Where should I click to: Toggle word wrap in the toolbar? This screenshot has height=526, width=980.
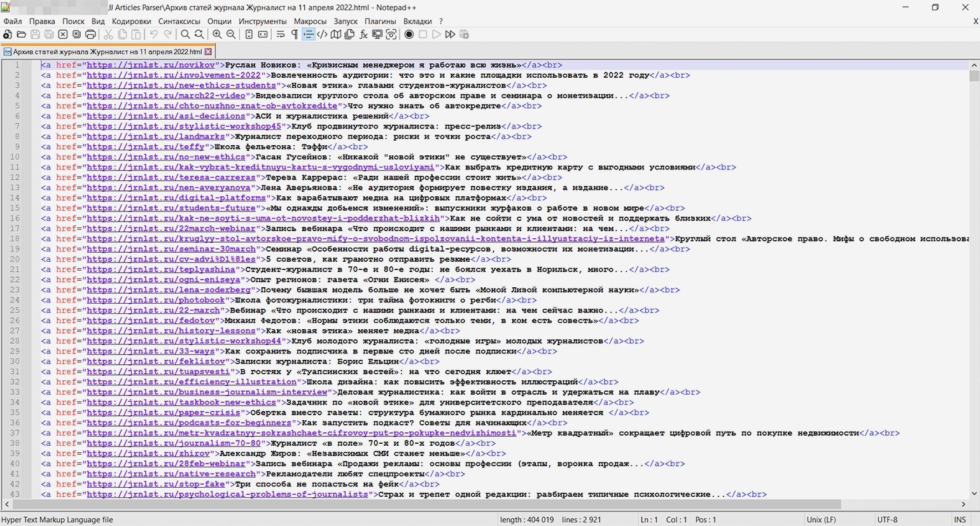[281, 34]
